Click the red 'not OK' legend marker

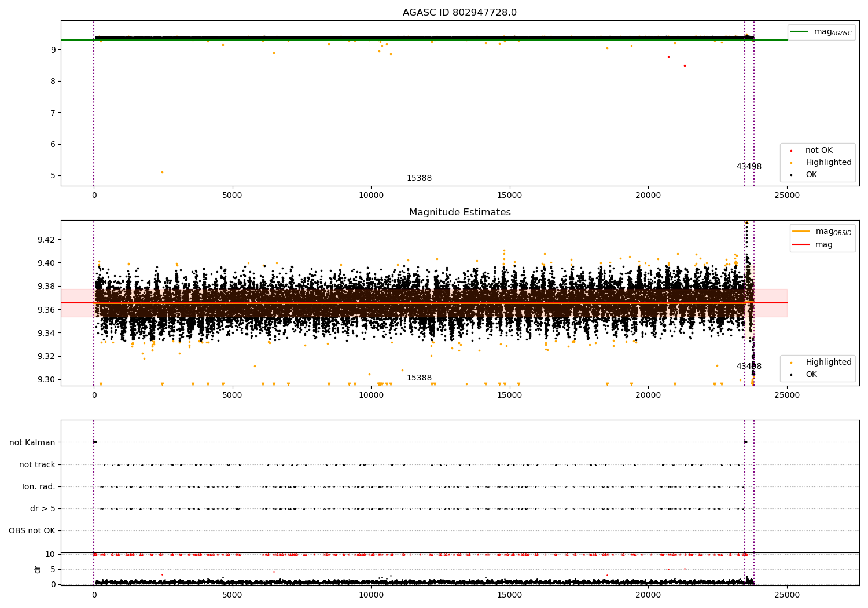tap(791, 151)
